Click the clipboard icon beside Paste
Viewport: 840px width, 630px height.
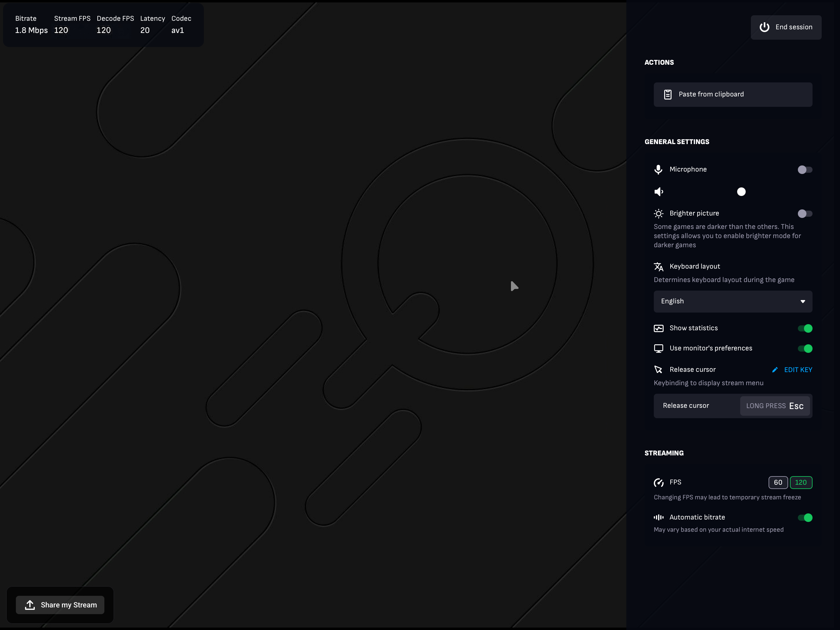point(668,95)
